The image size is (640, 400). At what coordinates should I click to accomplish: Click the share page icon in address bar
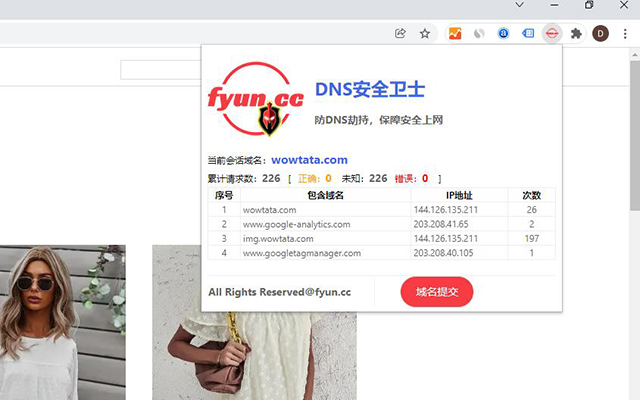click(x=400, y=33)
